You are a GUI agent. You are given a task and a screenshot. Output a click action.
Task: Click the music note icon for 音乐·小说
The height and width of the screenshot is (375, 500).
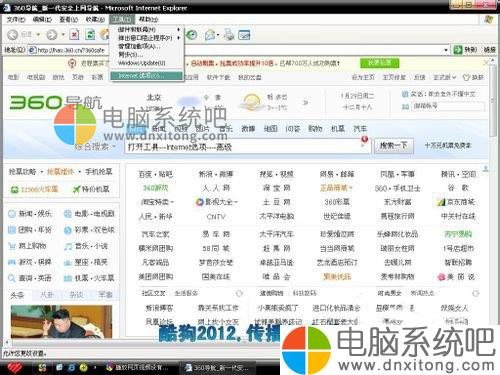(x=68, y=246)
